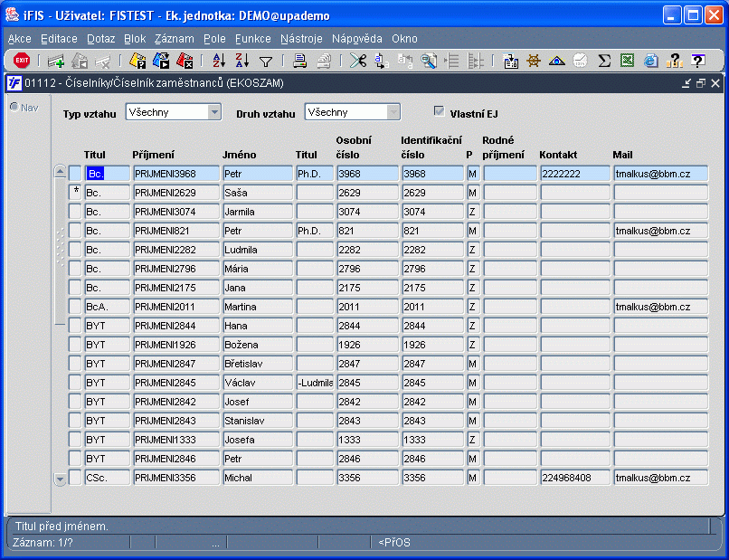Click the Kontakt field with 2222222
The image size is (729, 560).
(x=575, y=174)
